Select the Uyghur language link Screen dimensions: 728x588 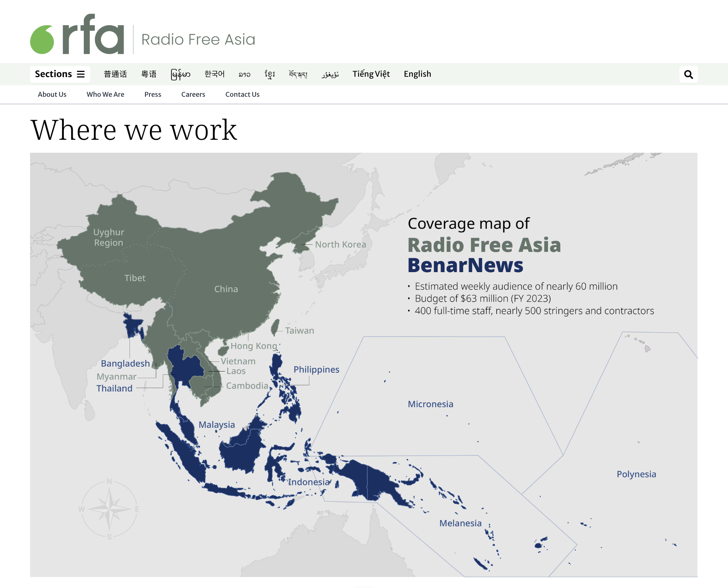tap(330, 75)
